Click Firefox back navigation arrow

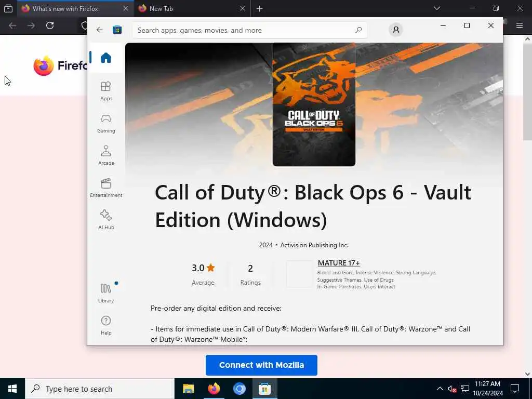tap(12, 25)
